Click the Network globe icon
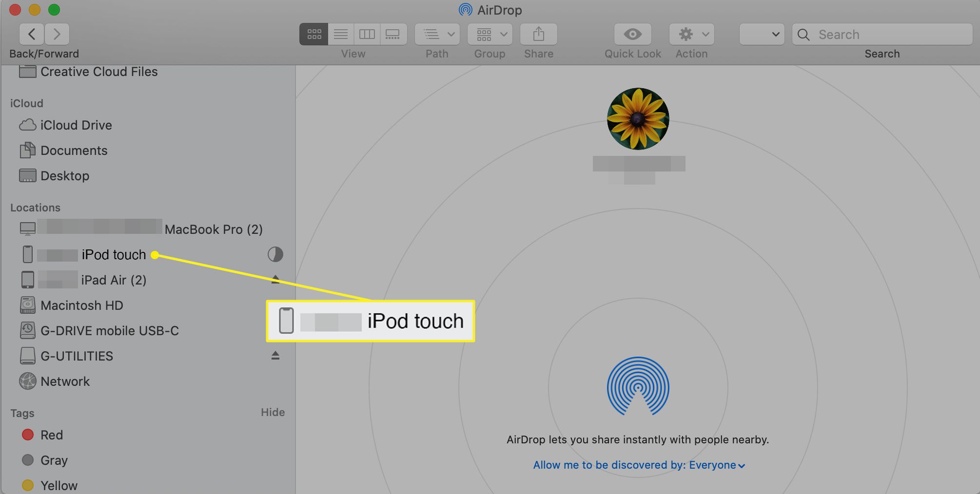Image resolution: width=980 pixels, height=494 pixels. coord(28,381)
